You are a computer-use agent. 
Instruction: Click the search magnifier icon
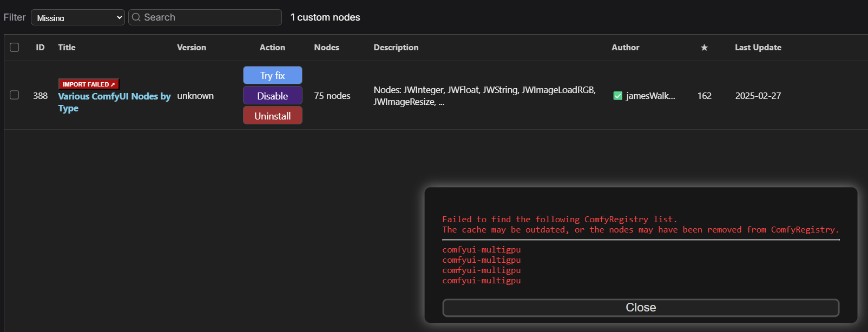(136, 17)
